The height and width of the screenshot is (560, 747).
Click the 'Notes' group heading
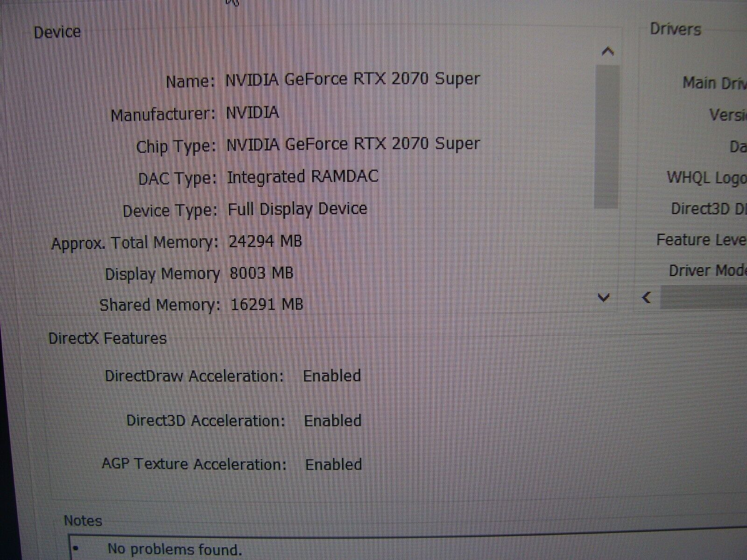point(83,520)
